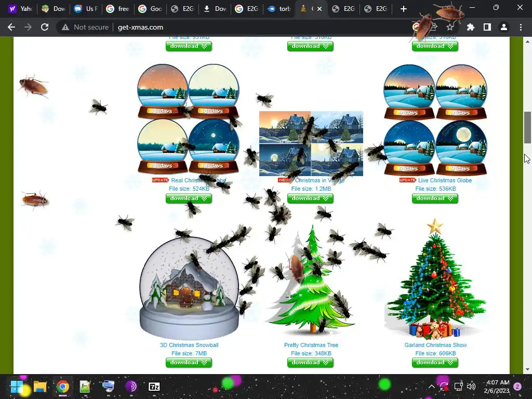Click the scrollbar up arrow
532x399 pixels.
tap(527, 42)
